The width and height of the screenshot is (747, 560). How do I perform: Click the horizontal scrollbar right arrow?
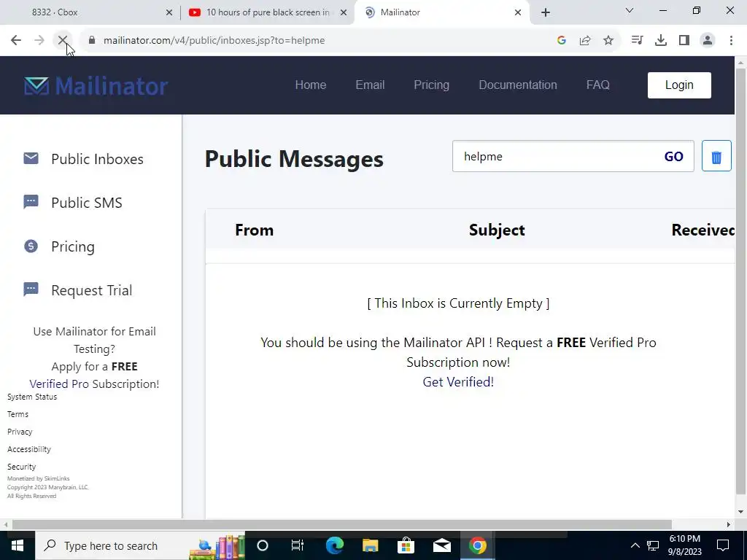tap(729, 525)
